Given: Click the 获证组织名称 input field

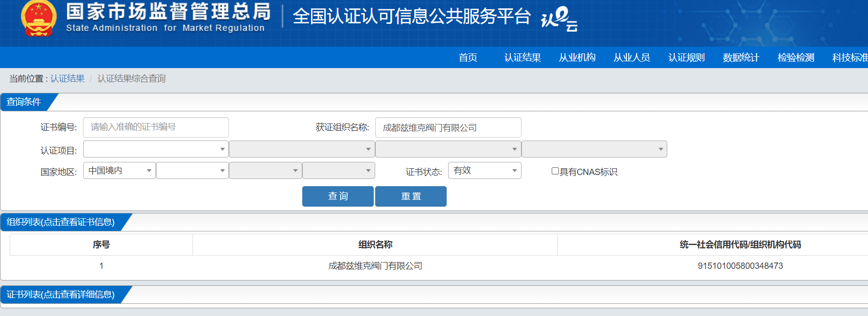Looking at the screenshot, I should pyautogui.click(x=448, y=127).
